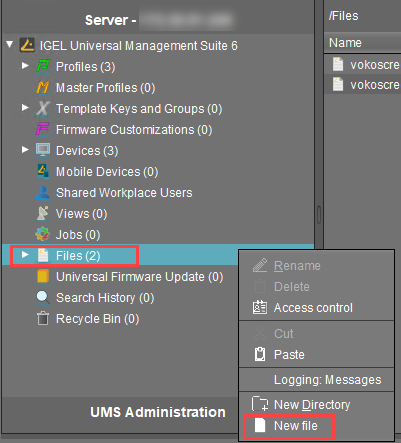Click the Rename pencil icon
The width and height of the screenshot is (401, 443).
(260, 265)
